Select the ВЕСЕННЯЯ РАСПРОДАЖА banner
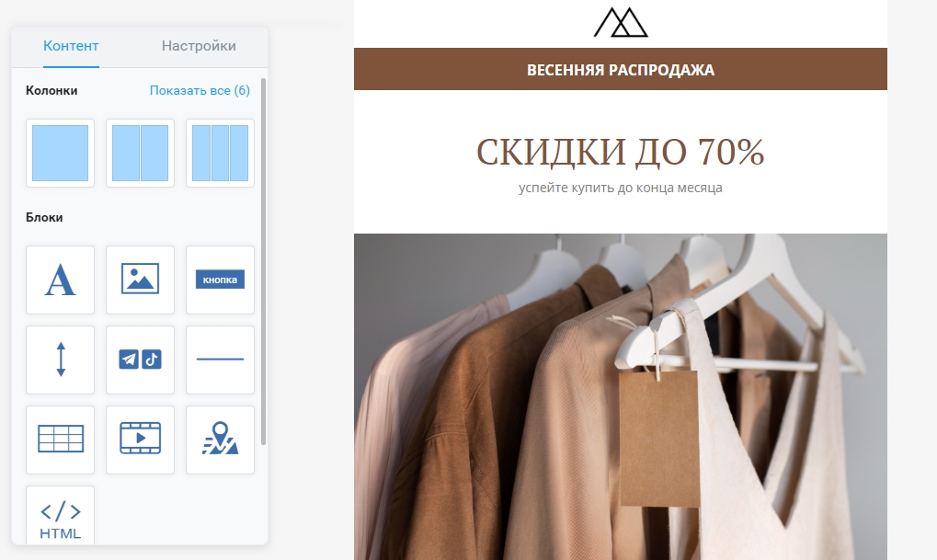The height and width of the screenshot is (560, 937). [621, 69]
